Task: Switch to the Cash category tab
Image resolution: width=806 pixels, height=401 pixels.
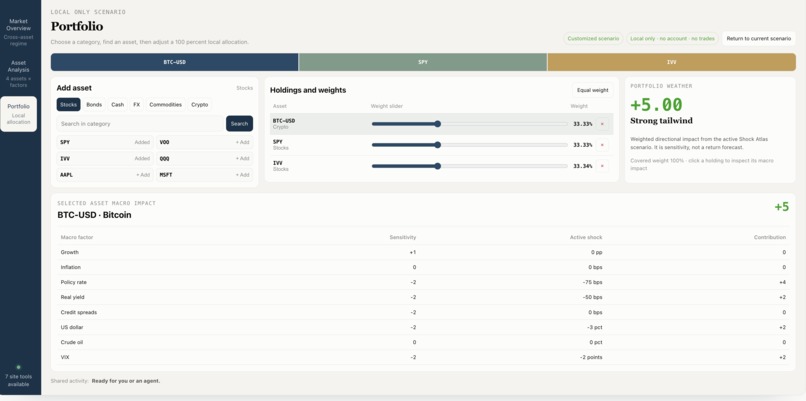Action: [118, 104]
